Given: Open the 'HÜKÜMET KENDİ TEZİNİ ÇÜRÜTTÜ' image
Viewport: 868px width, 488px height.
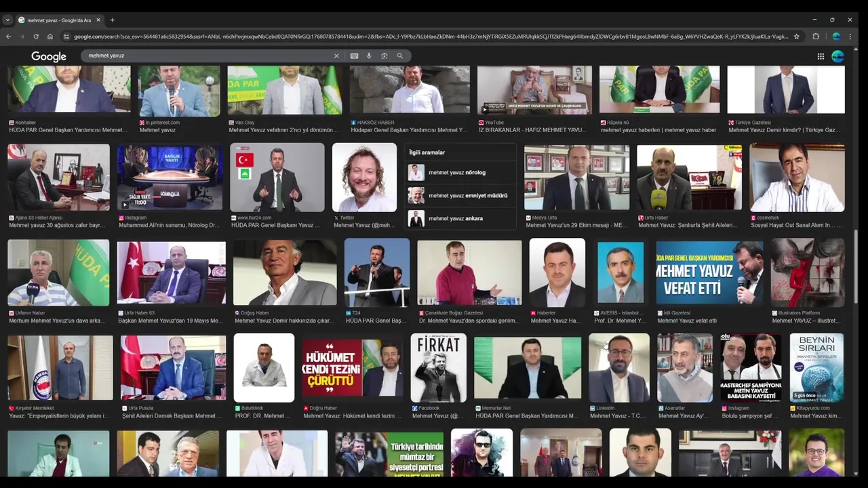Looking at the screenshot, I should (352, 367).
